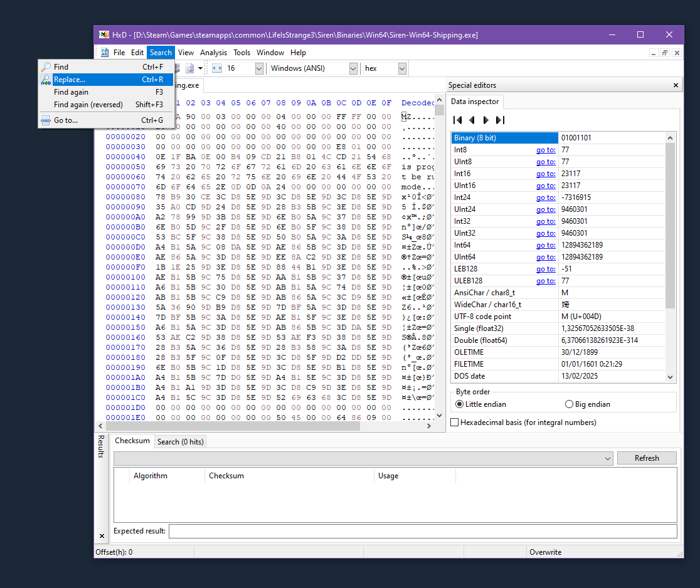The width and height of the screenshot is (700, 588).
Task: Go to previous byte in Data inspector
Action: tap(472, 120)
